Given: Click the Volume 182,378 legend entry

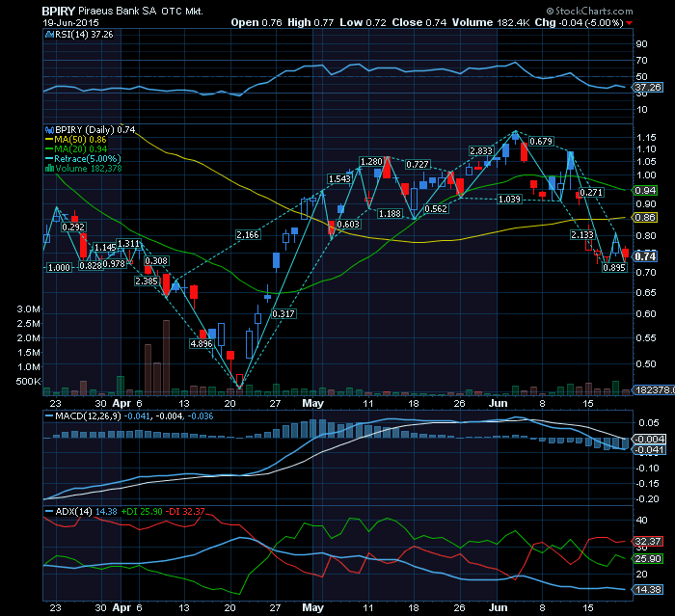Looking at the screenshot, I should 89,169.
